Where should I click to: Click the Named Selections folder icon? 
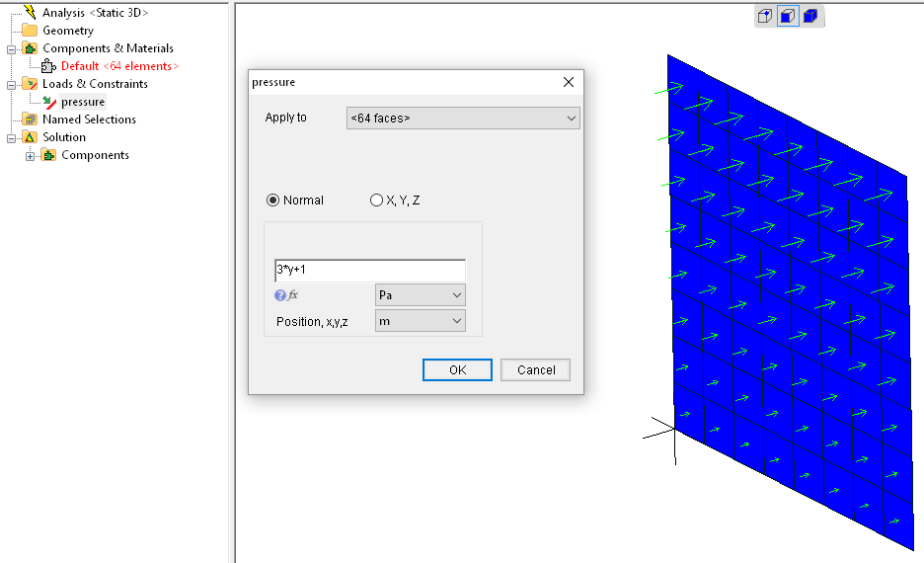point(30,120)
